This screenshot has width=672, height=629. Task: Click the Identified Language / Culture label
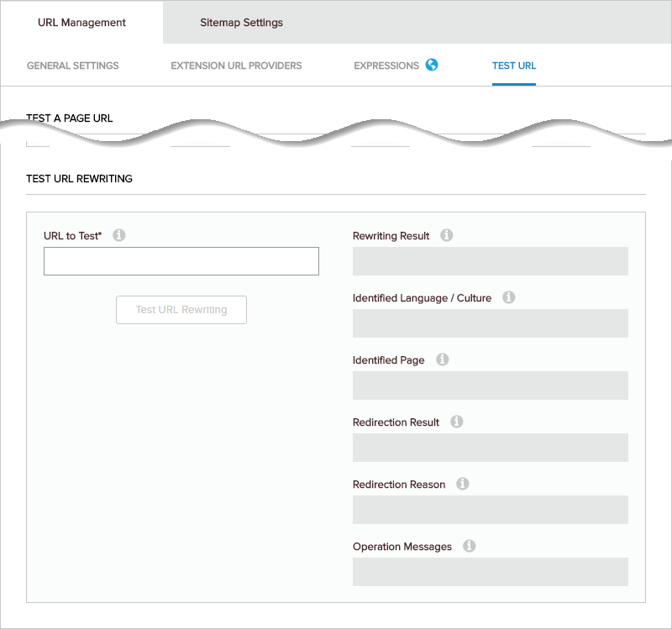coord(423,298)
